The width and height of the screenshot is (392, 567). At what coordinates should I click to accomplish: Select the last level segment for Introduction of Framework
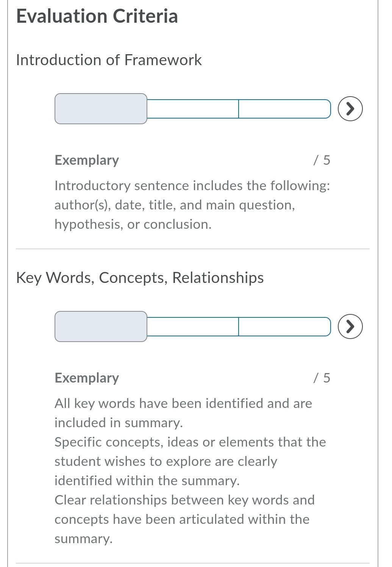(285, 109)
